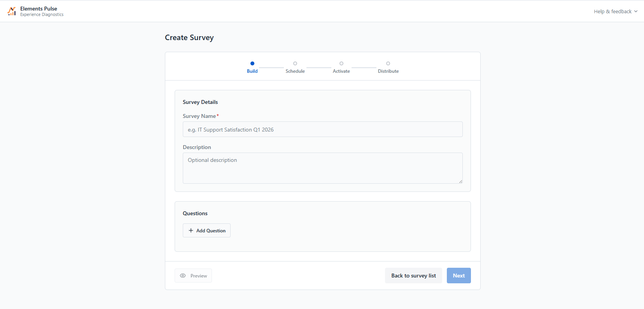
Task: Grab the Description textarea resize handle
Action: [460, 181]
